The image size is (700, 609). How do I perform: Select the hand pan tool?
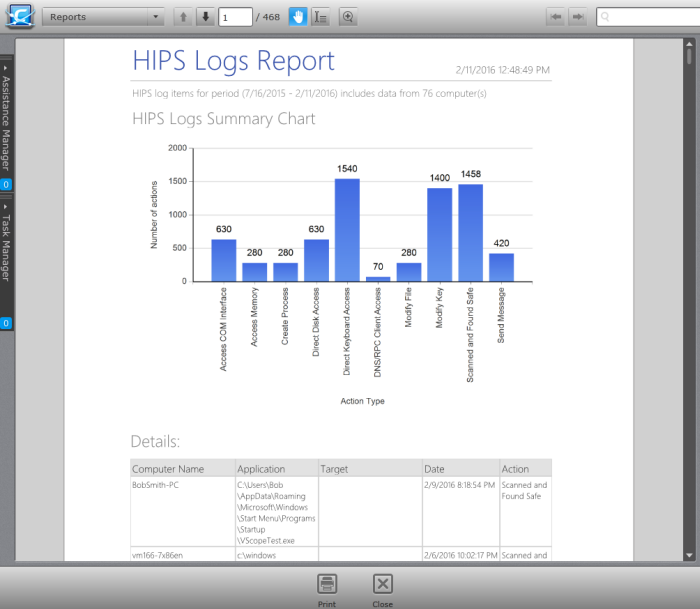click(298, 17)
